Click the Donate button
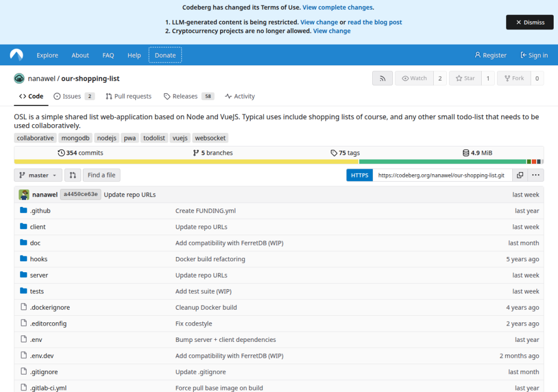This screenshot has width=558, height=392. click(165, 55)
